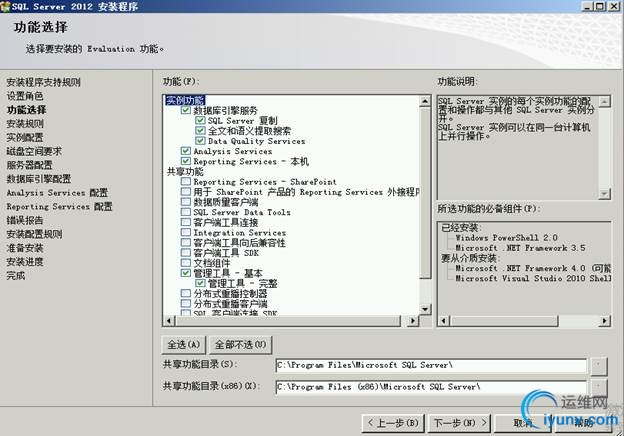
Task: Check Reporting Services - SharePoint checkbox
Action: coord(185,181)
